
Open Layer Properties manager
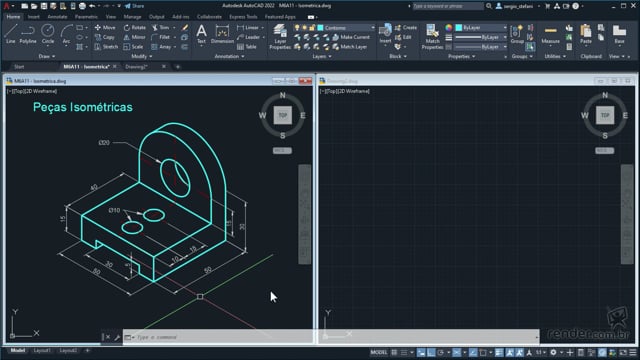point(280,37)
